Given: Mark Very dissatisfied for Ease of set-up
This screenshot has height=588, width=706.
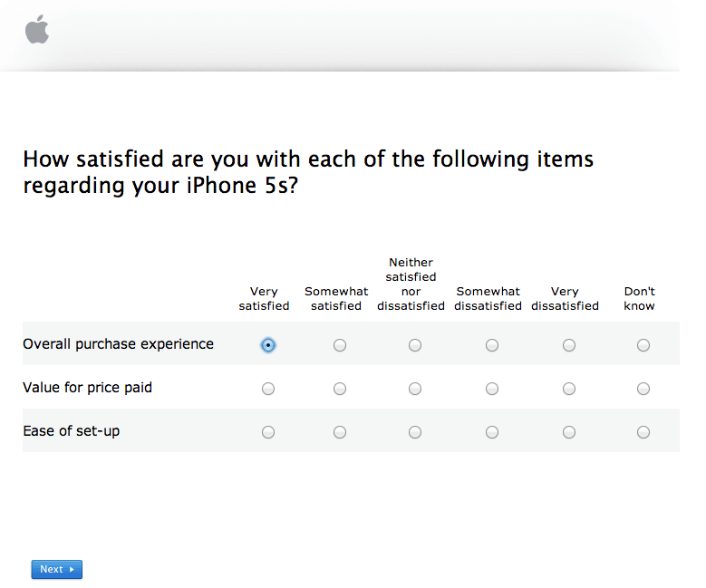Looking at the screenshot, I should [568, 432].
